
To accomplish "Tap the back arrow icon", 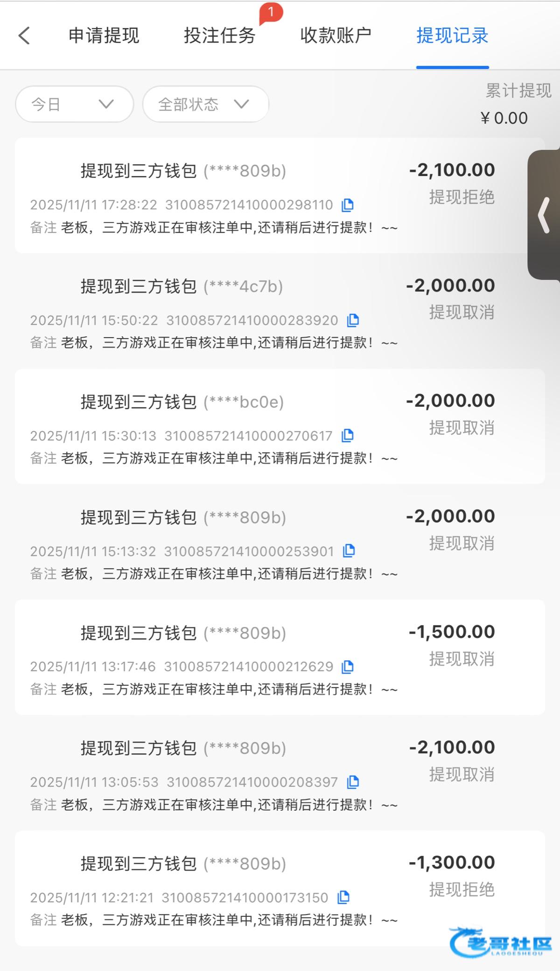I will click(x=24, y=35).
